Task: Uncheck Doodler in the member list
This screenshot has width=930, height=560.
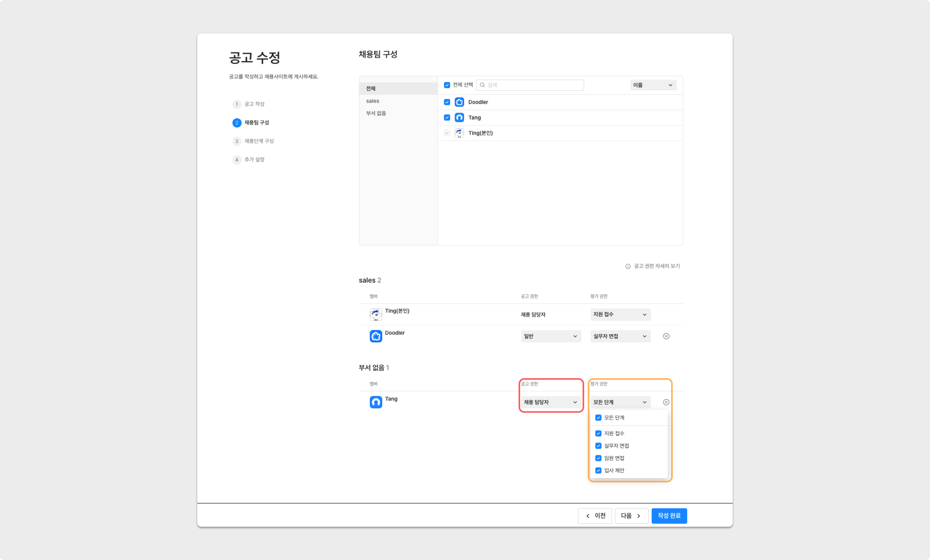Action: pyautogui.click(x=447, y=102)
